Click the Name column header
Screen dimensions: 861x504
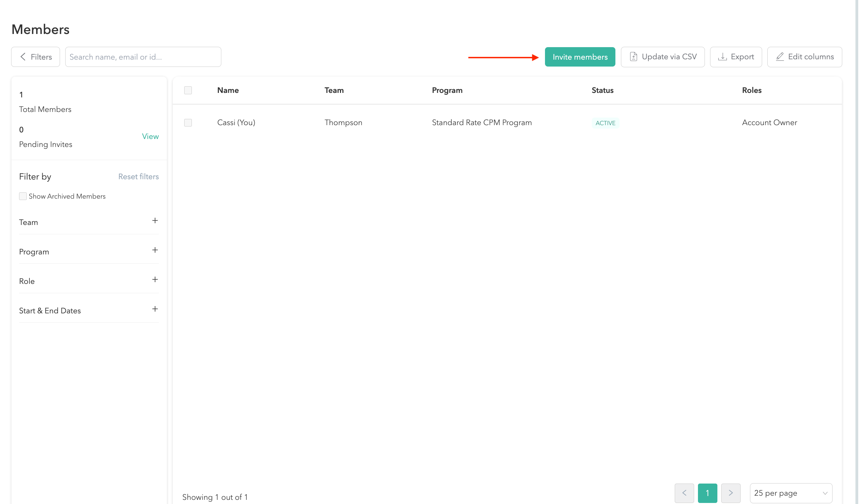[x=228, y=90]
